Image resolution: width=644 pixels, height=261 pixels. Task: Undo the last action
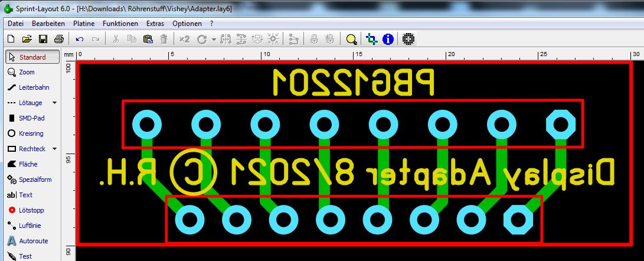click(x=80, y=40)
